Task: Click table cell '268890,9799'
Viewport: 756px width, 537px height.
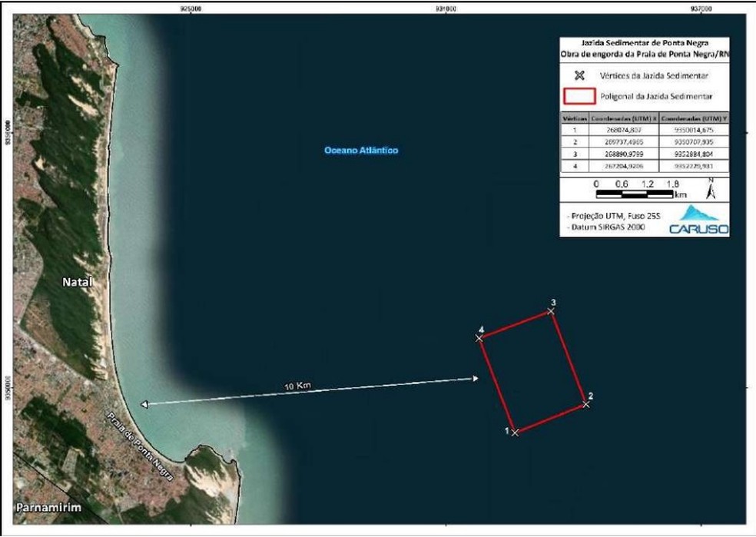Action: tap(624, 154)
